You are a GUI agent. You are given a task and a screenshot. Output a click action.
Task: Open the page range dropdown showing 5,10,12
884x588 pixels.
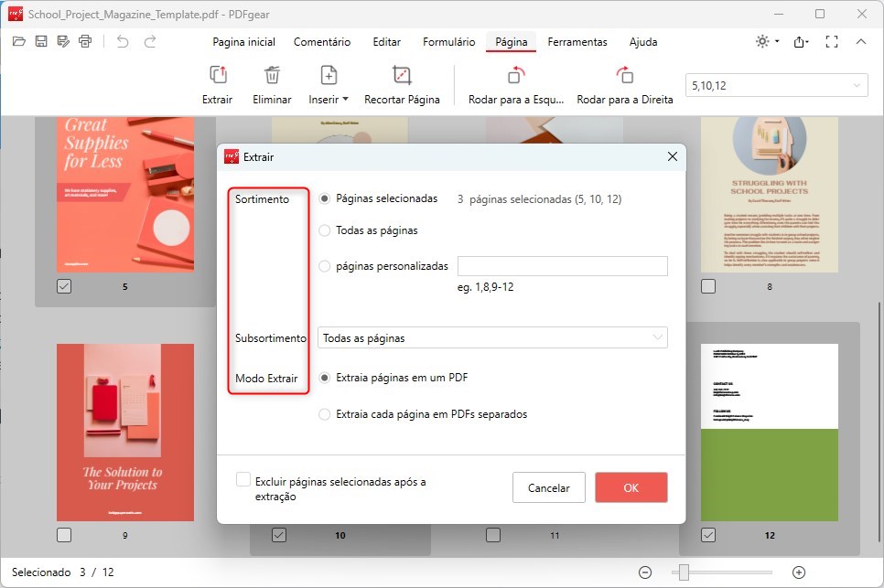(776, 84)
